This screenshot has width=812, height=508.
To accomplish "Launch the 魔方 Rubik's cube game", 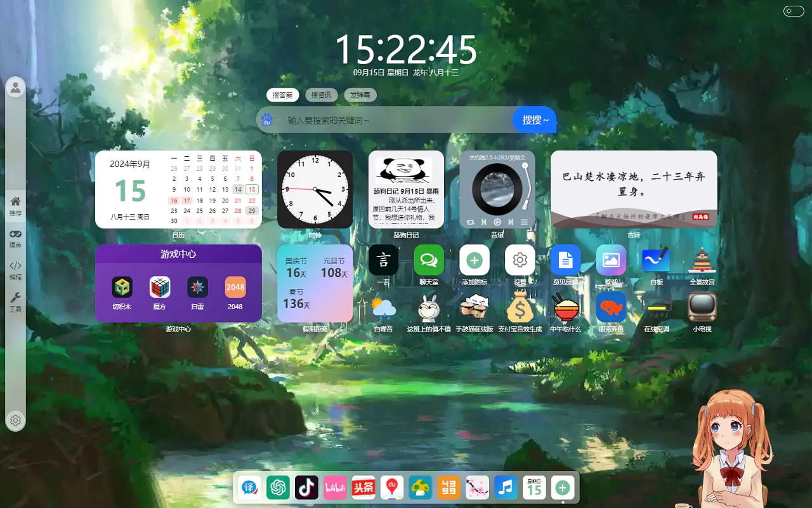I will tap(160, 287).
